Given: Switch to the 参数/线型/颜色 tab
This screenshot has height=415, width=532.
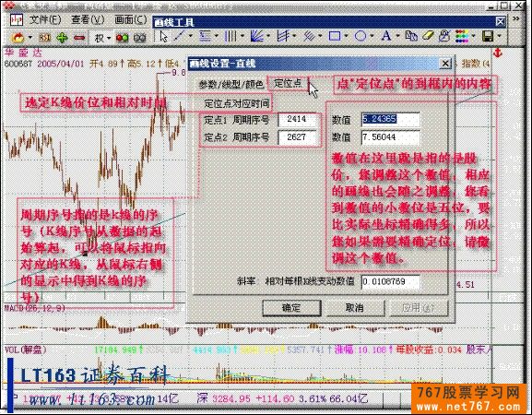Looking at the screenshot, I should coord(231,84).
